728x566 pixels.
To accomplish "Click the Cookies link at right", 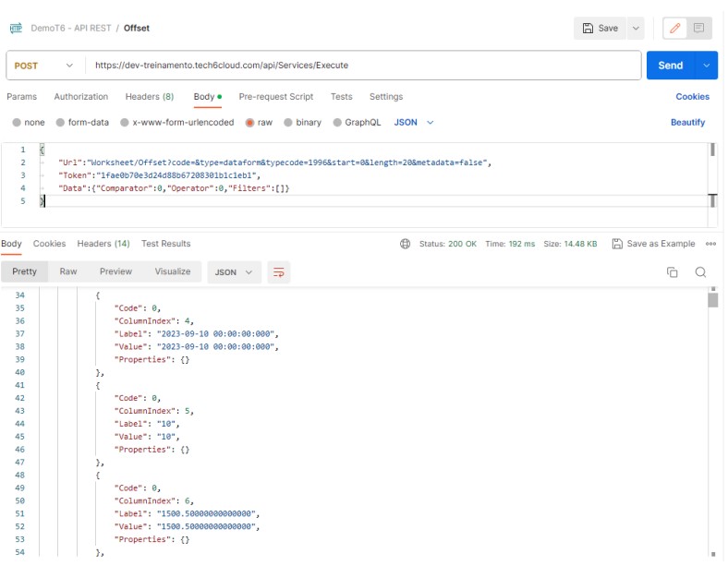I will click(x=692, y=97).
